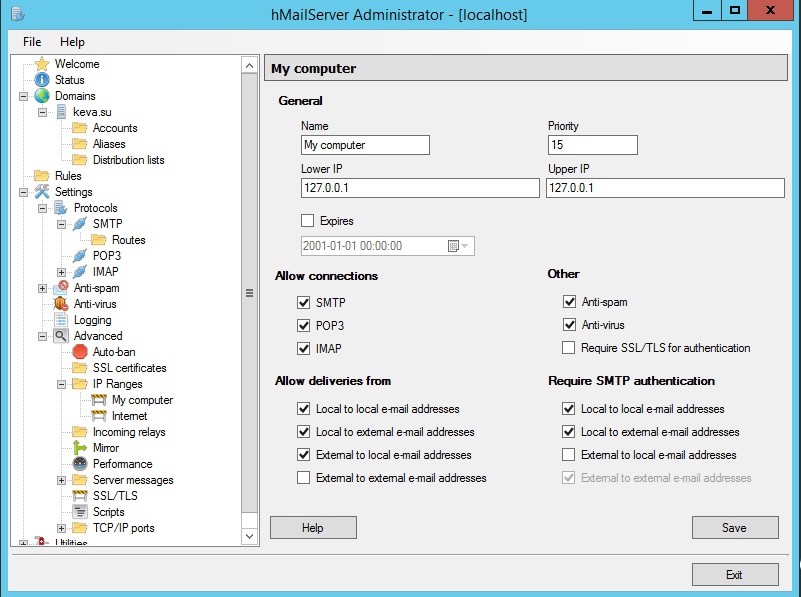Expand the IMAP node
The height and width of the screenshot is (597, 801).
61,272
